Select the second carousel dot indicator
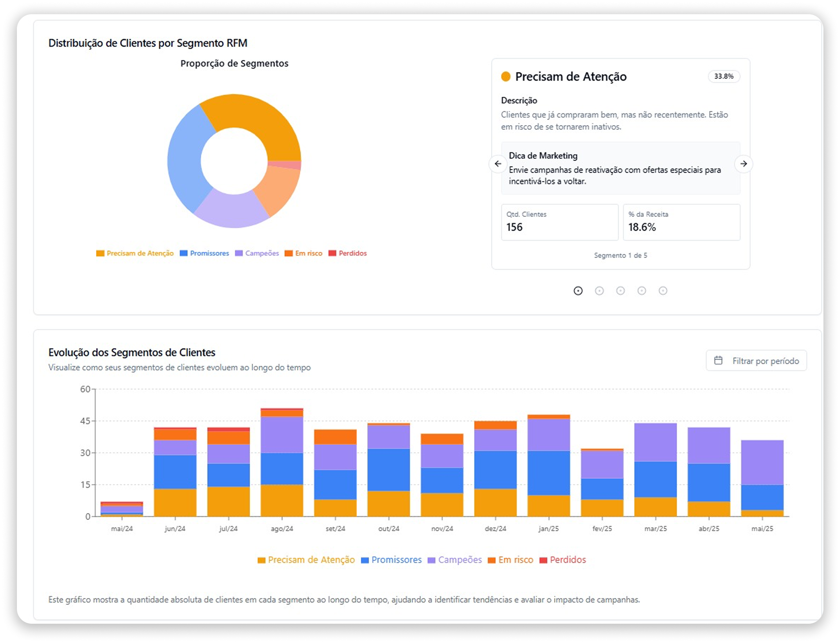 [599, 291]
